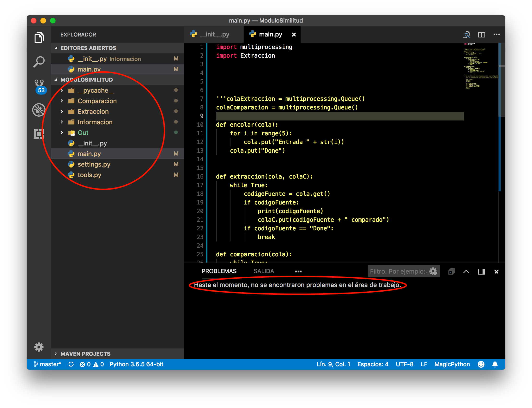
Task: Close the main.py editor tab
Action: click(x=294, y=35)
